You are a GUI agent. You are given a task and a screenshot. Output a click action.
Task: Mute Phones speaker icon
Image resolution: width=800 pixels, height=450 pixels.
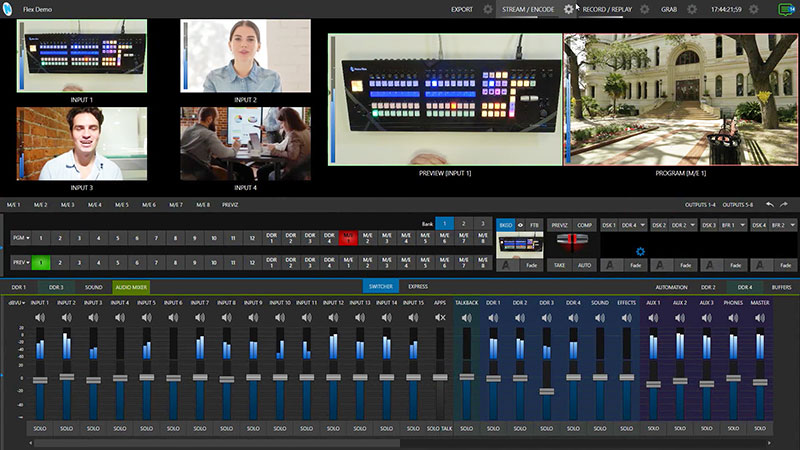(x=733, y=317)
